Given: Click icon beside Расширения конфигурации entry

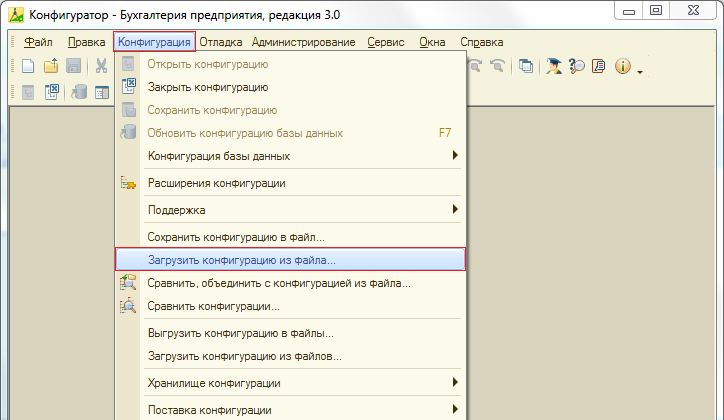Looking at the screenshot, I should coord(128,183).
